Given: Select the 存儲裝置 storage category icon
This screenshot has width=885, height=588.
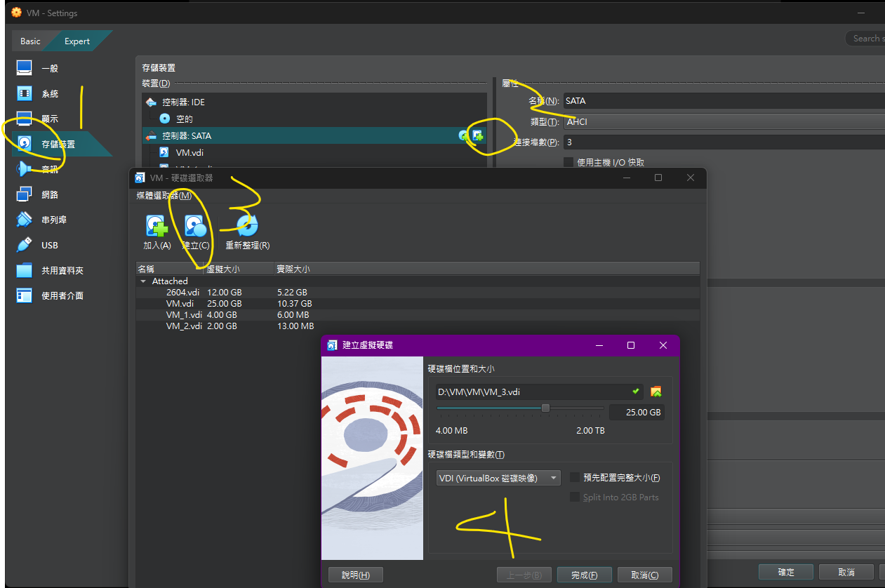Looking at the screenshot, I should 25,144.
